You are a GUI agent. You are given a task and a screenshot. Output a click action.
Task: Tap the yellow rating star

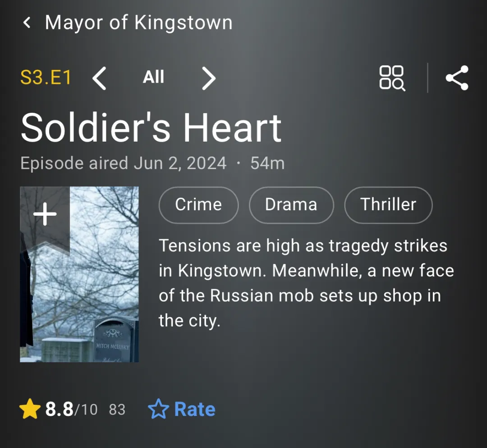30,410
